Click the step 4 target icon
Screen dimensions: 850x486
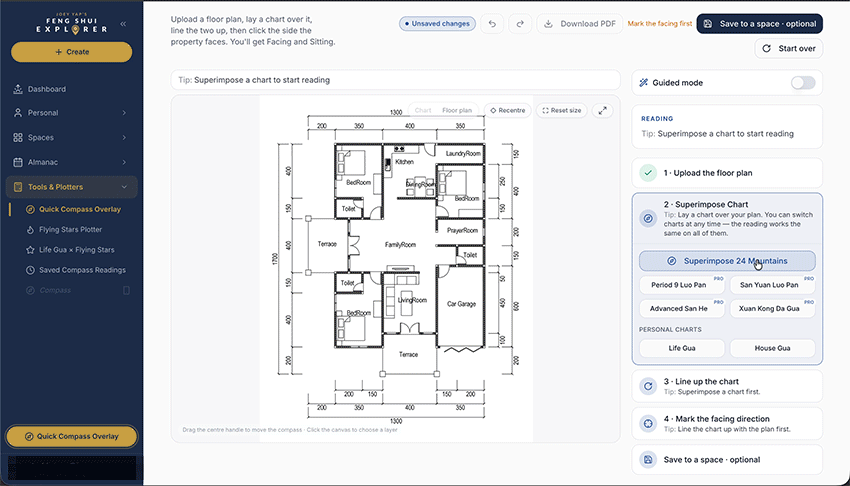coord(648,423)
